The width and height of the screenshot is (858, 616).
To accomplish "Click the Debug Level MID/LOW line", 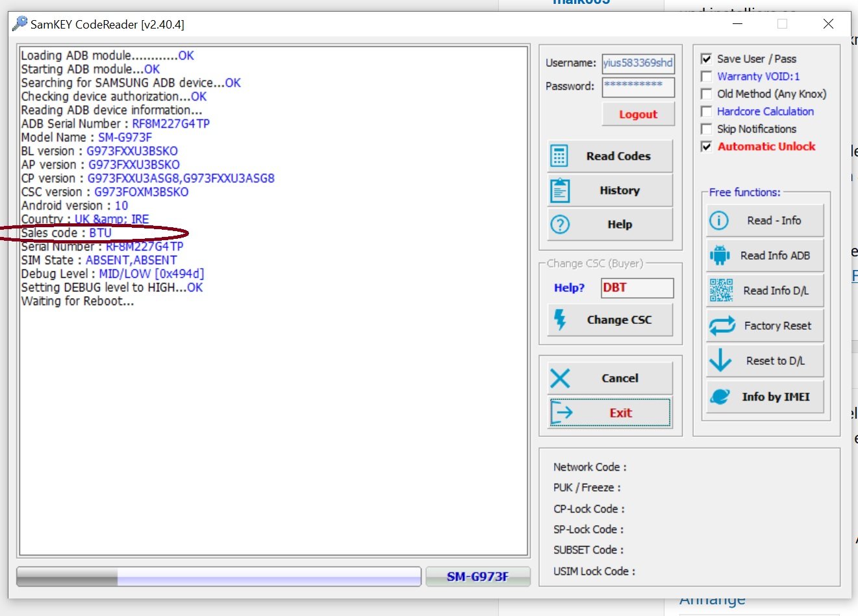I will (x=112, y=274).
